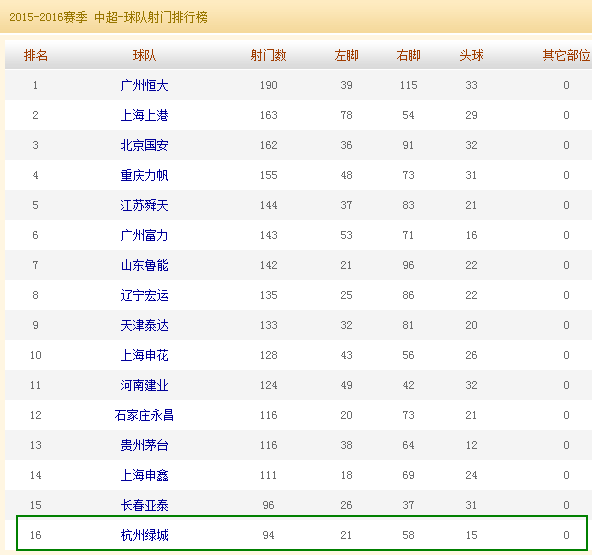Image resolution: width=592 pixels, height=556 pixels.
Task: Select the 天津泰达 team link
Action: [x=144, y=325]
